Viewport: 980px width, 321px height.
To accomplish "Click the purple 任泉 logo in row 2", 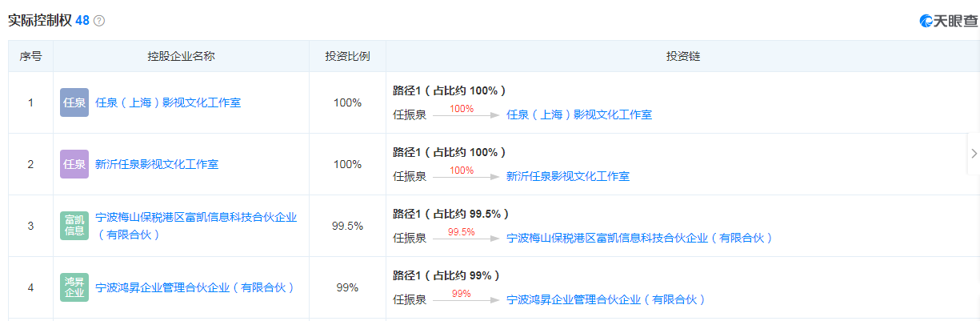I will click(74, 164).
